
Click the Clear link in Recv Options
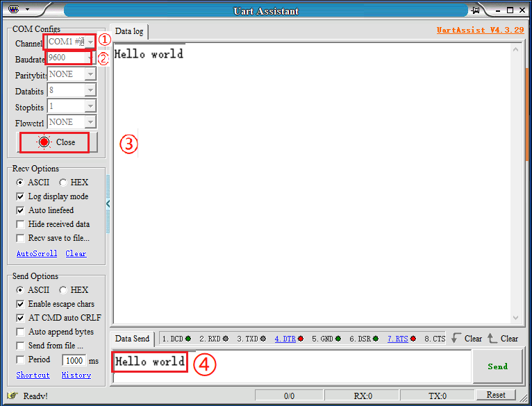click(x=76, y=253)
